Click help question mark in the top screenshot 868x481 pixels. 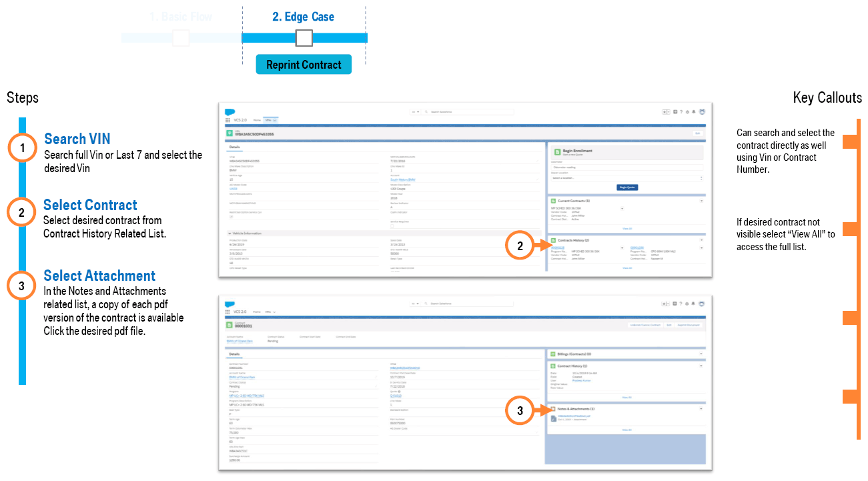(x=681, y=112)
